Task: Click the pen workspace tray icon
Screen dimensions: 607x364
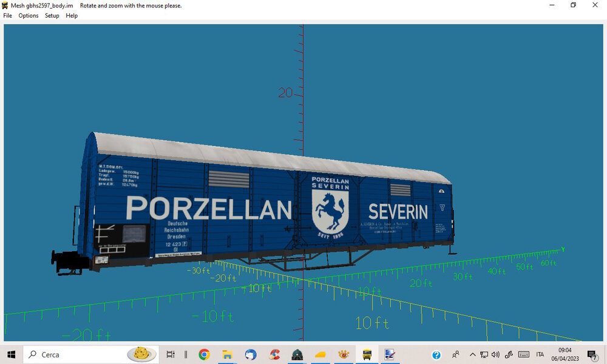Action: coord(509,354)
